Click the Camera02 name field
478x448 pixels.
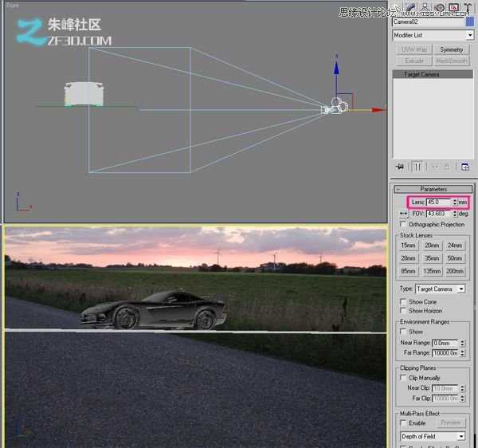[429, 22]
